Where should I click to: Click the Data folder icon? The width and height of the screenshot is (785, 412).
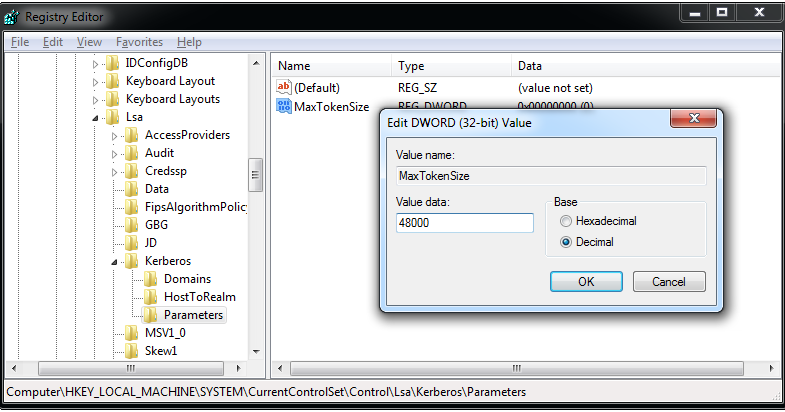click(132, 189)
